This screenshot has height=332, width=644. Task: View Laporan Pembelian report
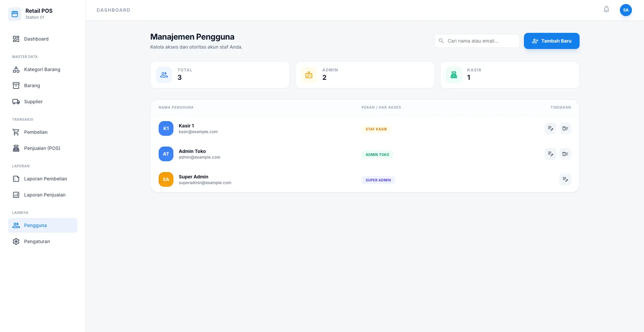coord(45,179)
